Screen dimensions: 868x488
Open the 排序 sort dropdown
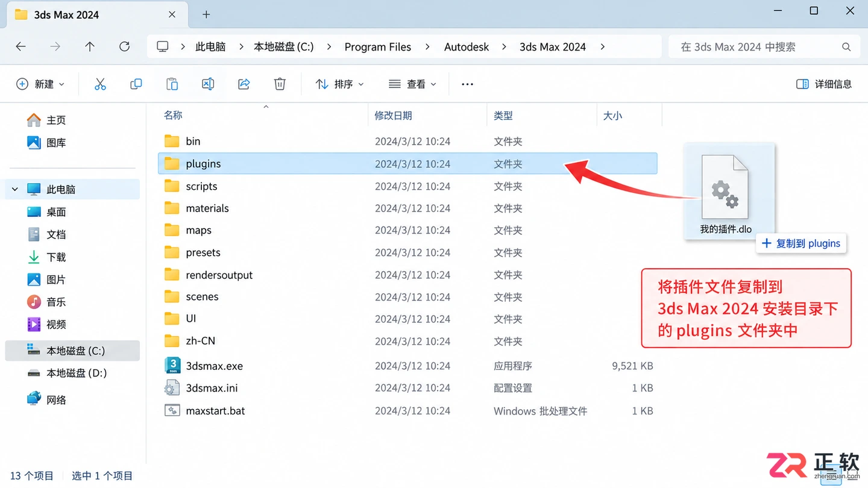point(340,84)
